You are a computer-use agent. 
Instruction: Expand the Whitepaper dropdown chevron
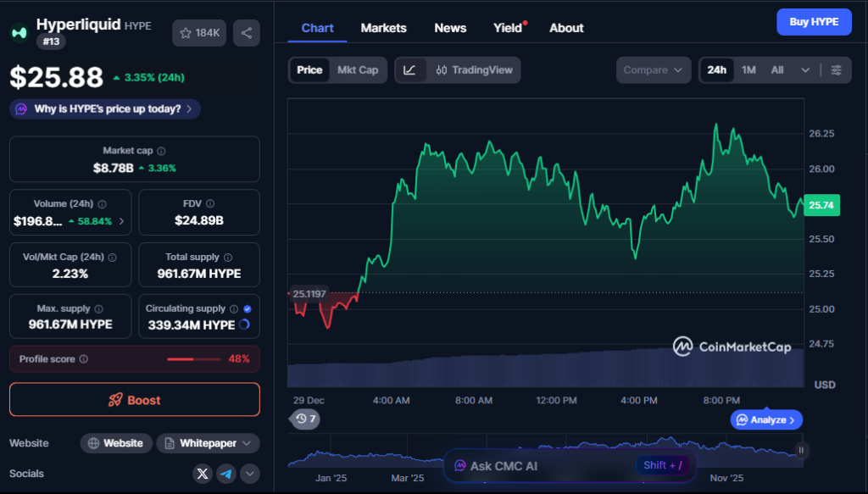tap(247, 443)
